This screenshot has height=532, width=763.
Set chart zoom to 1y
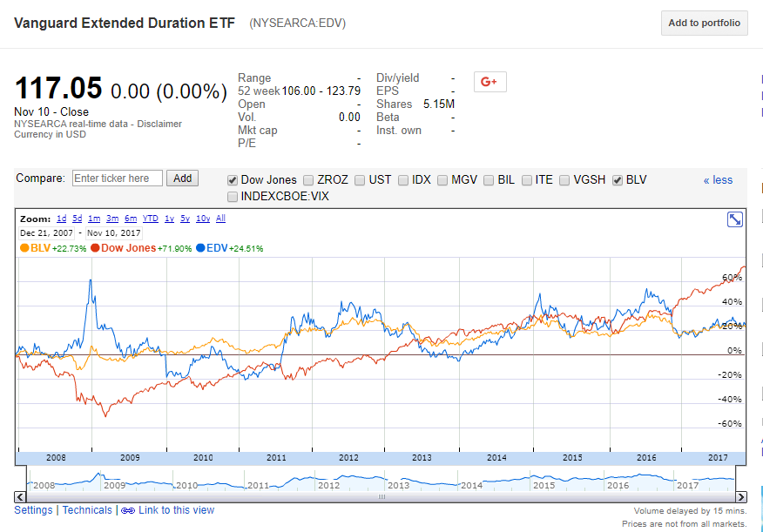(x=169, y=219)
